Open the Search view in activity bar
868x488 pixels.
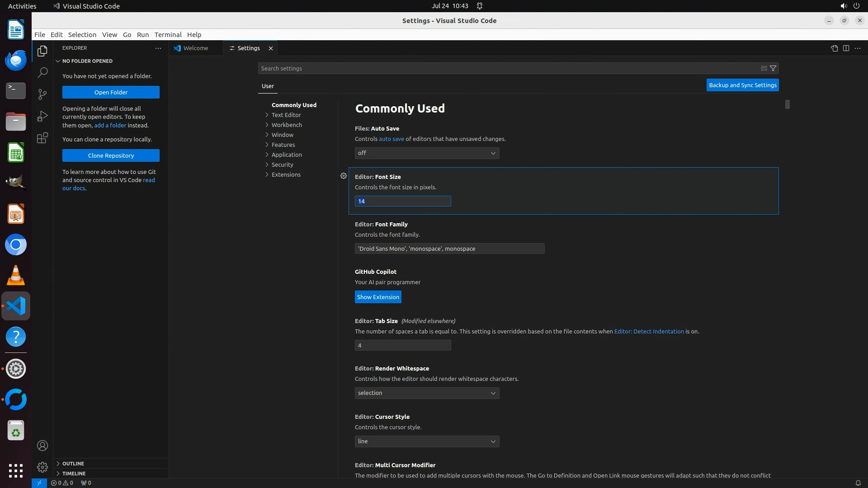tap(42, 72)
